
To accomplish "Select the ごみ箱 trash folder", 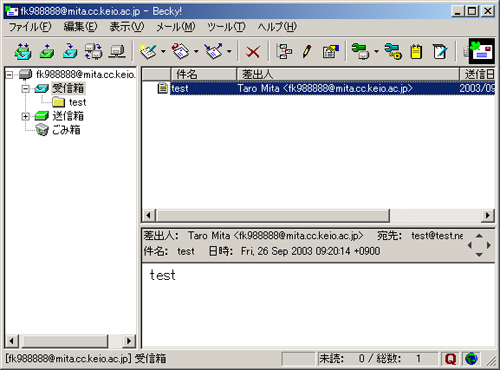I will (66, 130).
